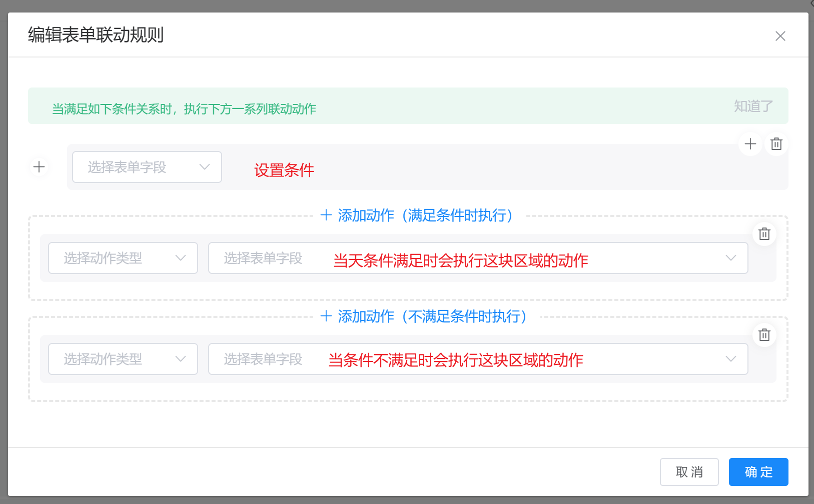Image resolution: width=814 pixels, height=504 pixels.
Task: Open 选择动作类型 in the satisfied-condition section
Action: pyautogui.click(x=123, y=258)
